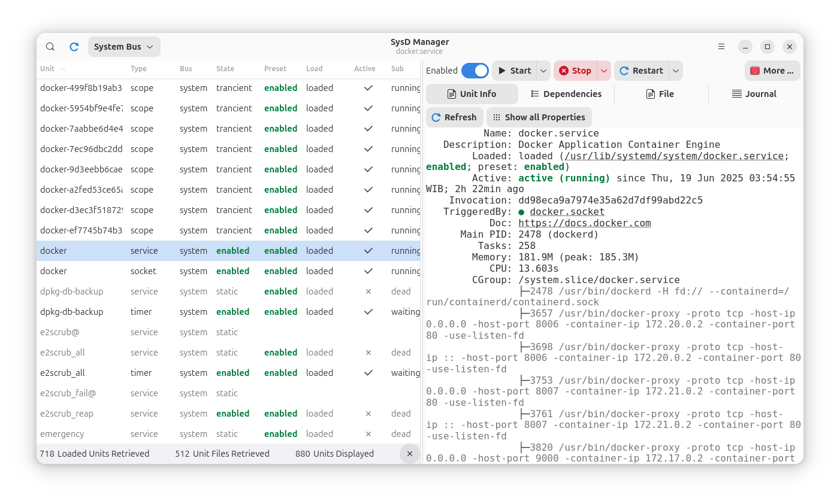Viewport: 840px width, 504px height.
Task: Select the docker-7ec96dbc2dd scope row
Action: (228, 149)
